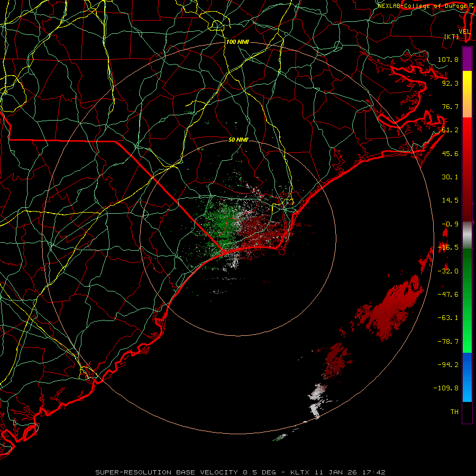
Task: Click the 100 NMI range ring label
Action: coord(237,42)
